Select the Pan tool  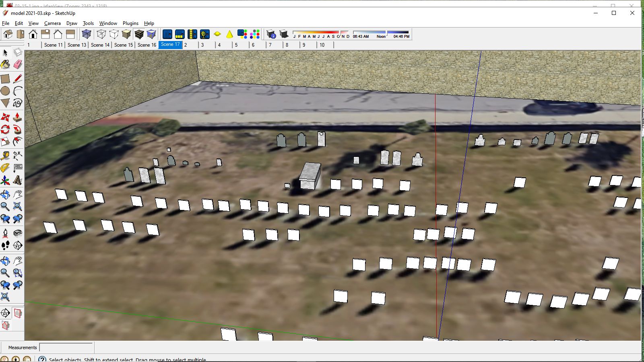point(19,195)
